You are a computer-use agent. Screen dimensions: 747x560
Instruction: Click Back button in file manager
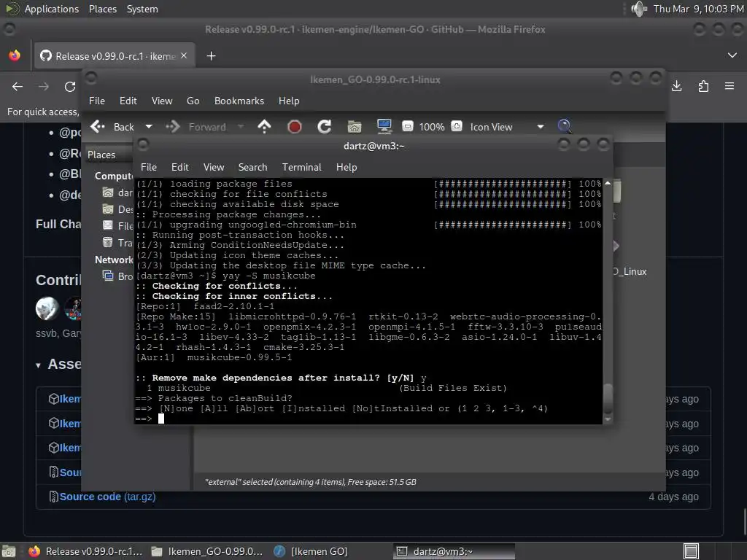113,127
